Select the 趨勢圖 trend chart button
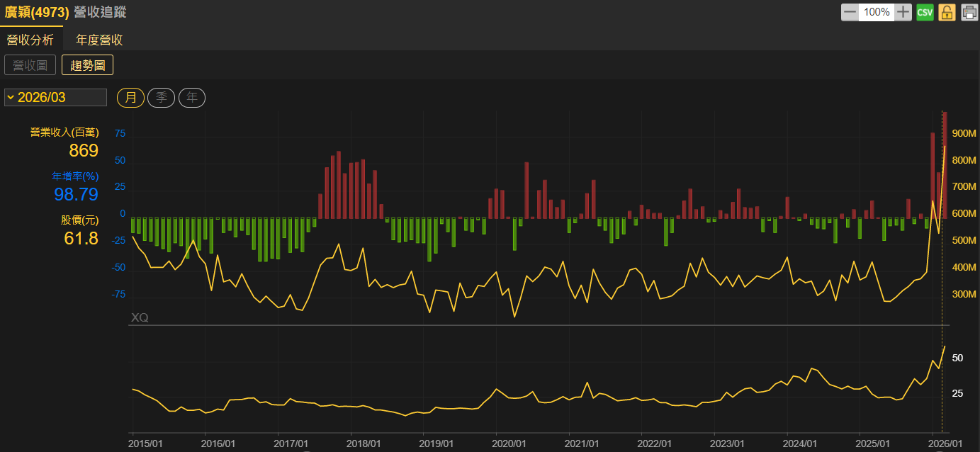This screenshot has width=980, height=452. tap(87, 65)
